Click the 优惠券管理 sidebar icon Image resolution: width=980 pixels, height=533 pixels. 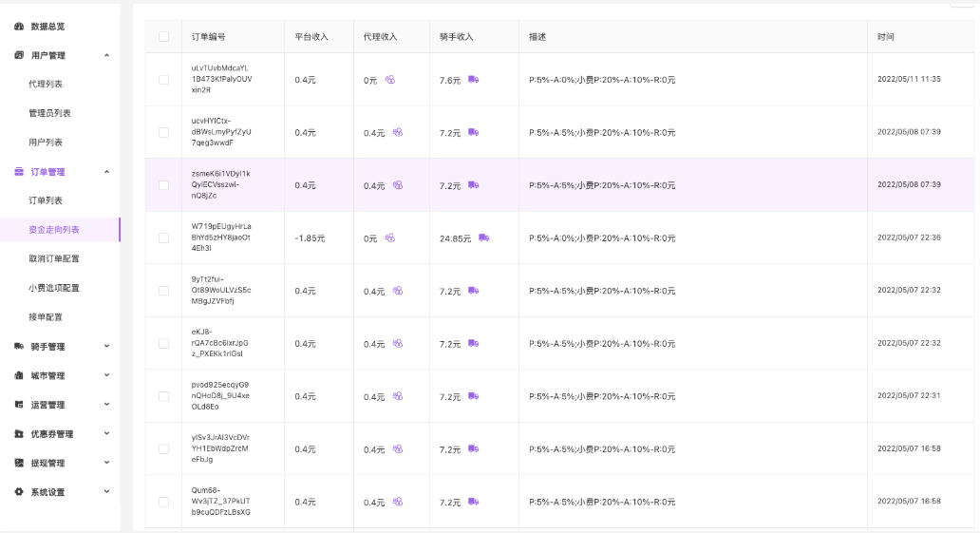(19, 434)
